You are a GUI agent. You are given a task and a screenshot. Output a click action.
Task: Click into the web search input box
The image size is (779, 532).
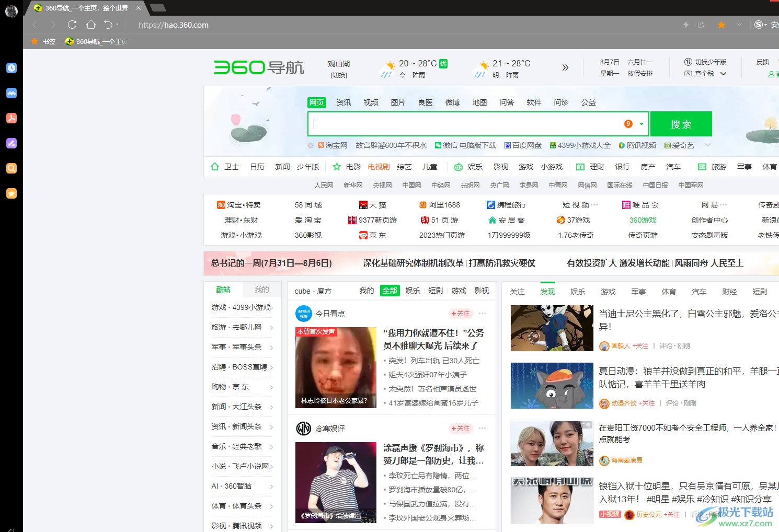tap(465, 124)
